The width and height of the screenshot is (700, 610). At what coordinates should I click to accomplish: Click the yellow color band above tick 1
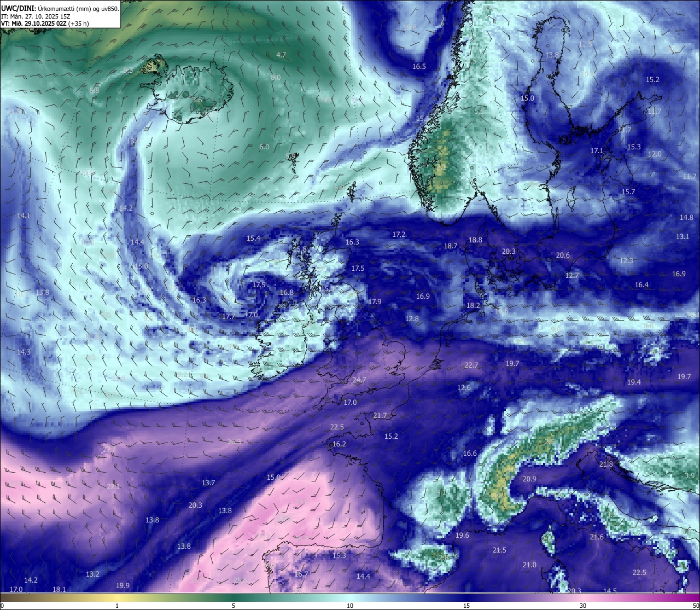(x=117, y=597)
